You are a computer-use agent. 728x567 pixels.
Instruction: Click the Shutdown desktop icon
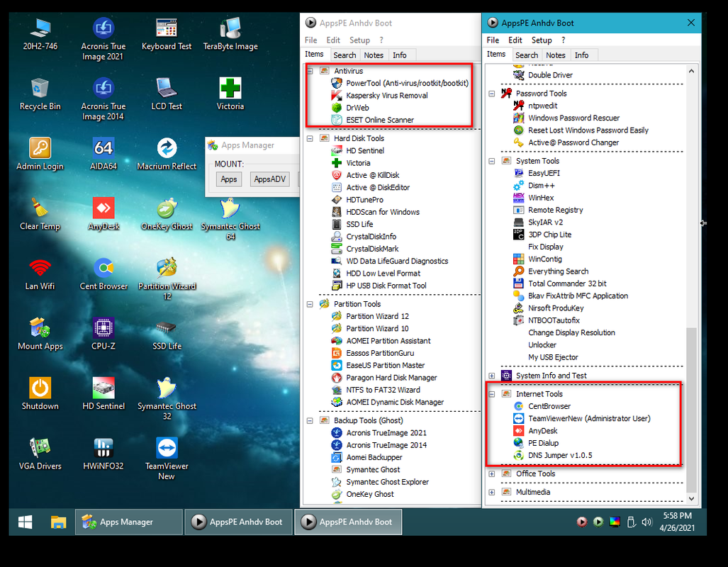(x=40, y=394)
